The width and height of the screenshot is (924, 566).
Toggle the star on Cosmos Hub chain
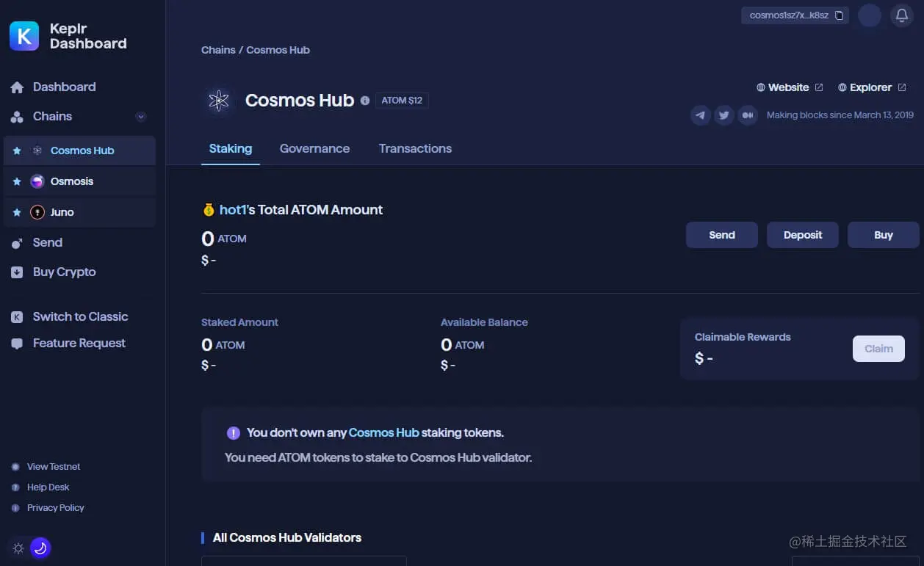[x=17, y=150]
